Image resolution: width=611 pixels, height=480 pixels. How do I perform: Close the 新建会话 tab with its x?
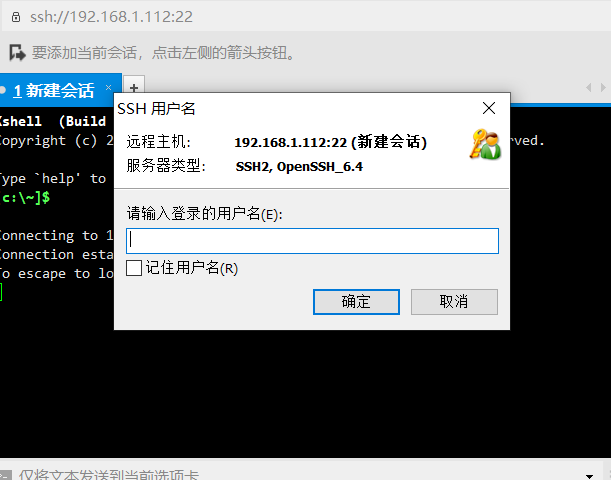[x=108, y=87]
